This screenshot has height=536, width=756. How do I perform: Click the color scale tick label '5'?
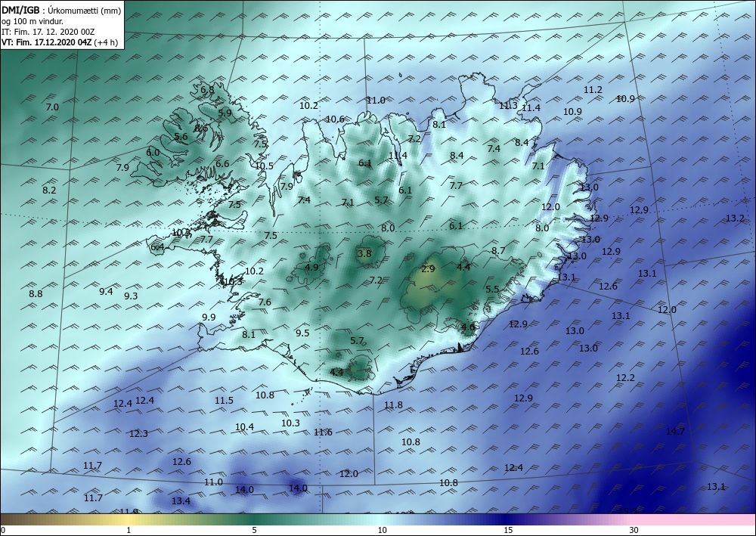255,530
